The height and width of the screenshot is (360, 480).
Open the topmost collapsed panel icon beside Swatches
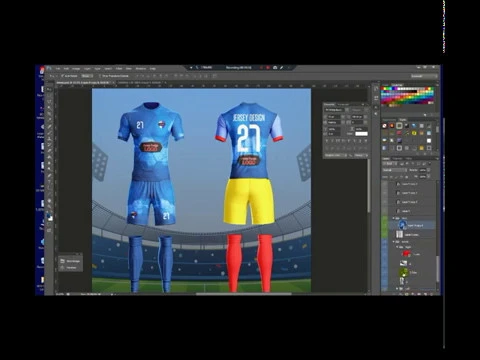[376, 89]
